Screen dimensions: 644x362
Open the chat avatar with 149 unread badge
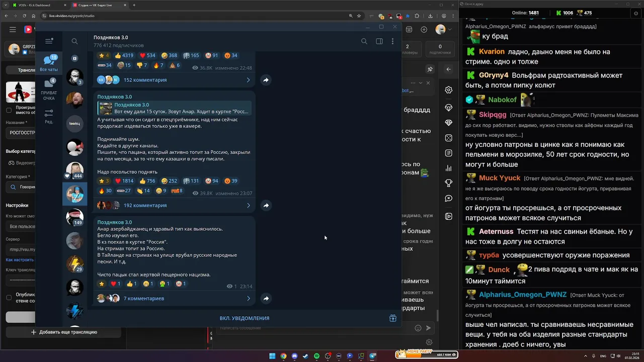click(75, 217)
